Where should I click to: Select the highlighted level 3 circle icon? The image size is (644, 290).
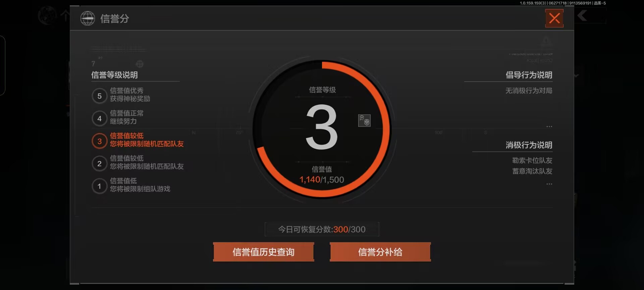click(99, 141)
